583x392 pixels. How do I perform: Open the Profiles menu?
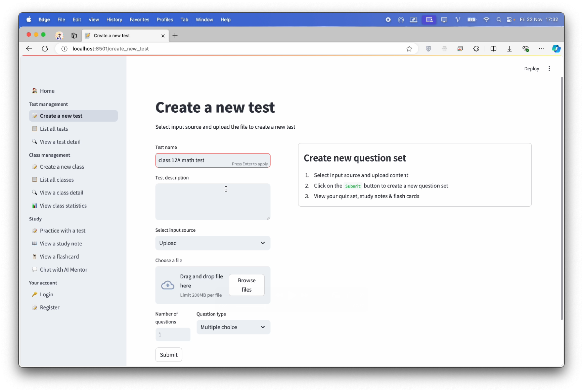point(165,19)
